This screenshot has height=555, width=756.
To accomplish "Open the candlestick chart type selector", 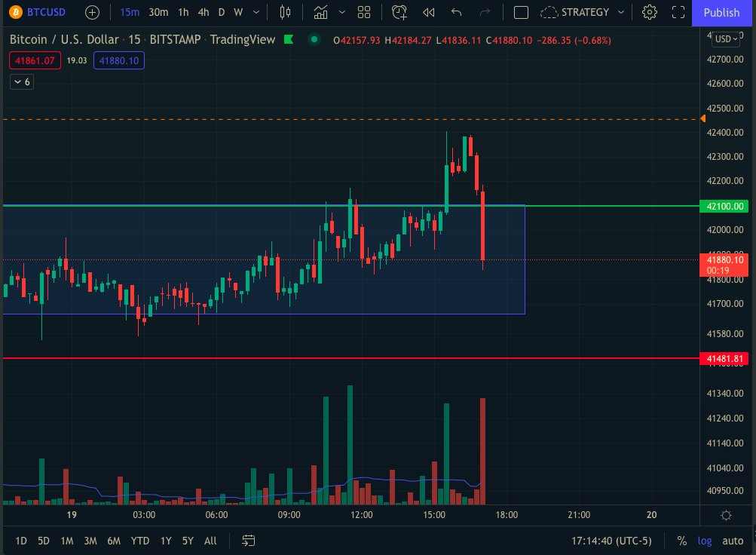I will pyautogui.click(x=285, y=12).
